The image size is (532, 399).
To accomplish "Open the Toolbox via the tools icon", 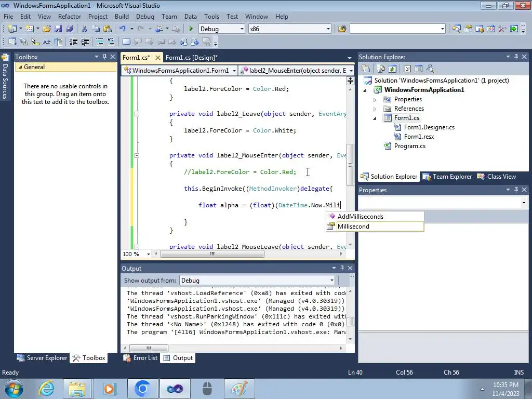I will pos(502,29).
